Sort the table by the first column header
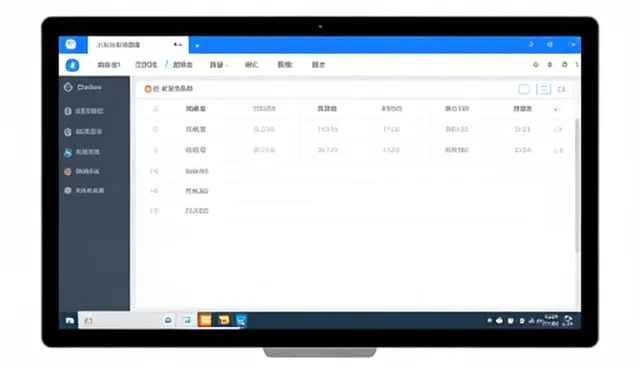 point(196,109)
